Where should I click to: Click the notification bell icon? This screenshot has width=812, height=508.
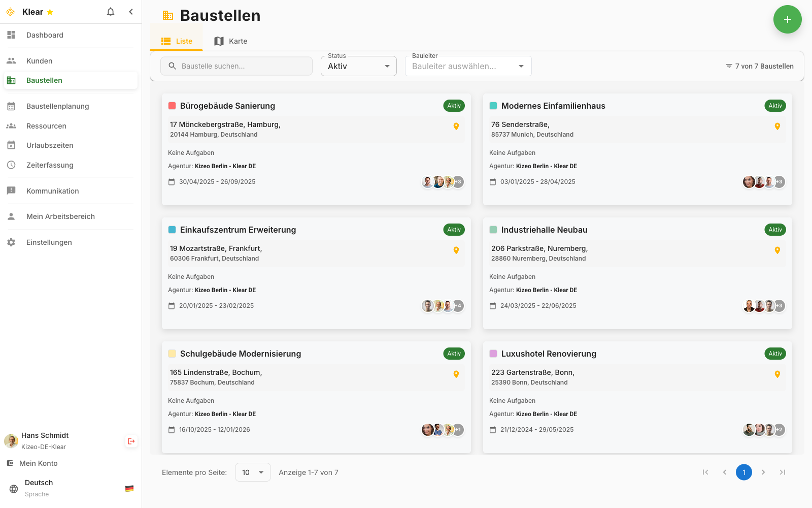point(110,11)
